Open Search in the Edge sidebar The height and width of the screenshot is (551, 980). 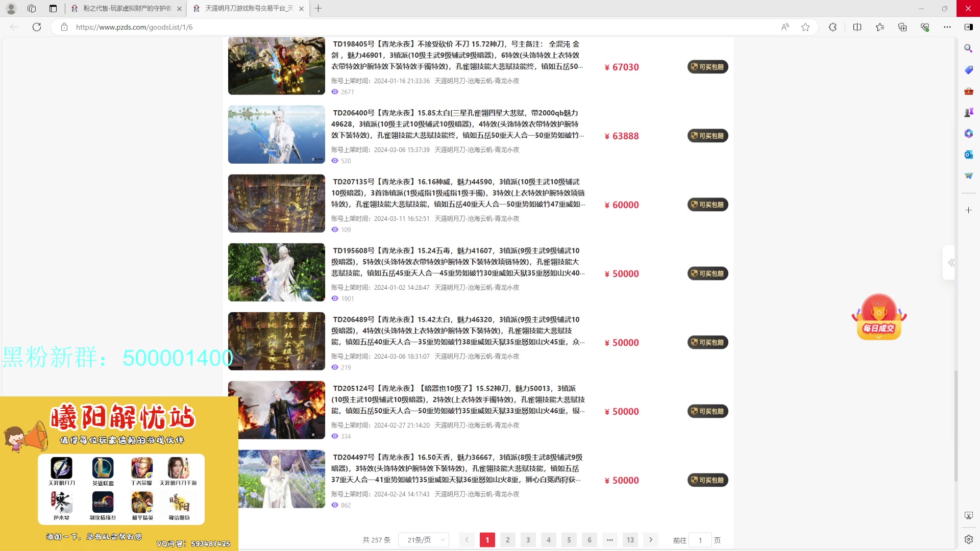coord(968,48)
